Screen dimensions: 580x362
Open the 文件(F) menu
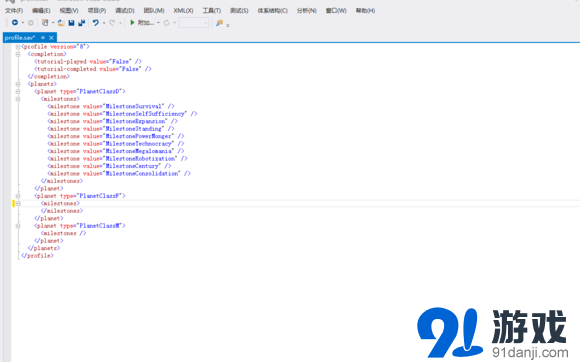(x=14, y=11)
